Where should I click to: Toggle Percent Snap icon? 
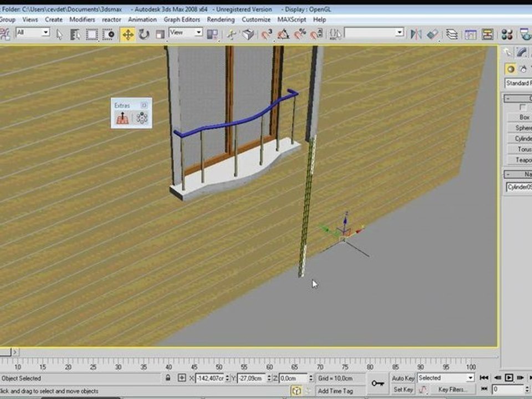pyautogui.click(x=300, y=34)
